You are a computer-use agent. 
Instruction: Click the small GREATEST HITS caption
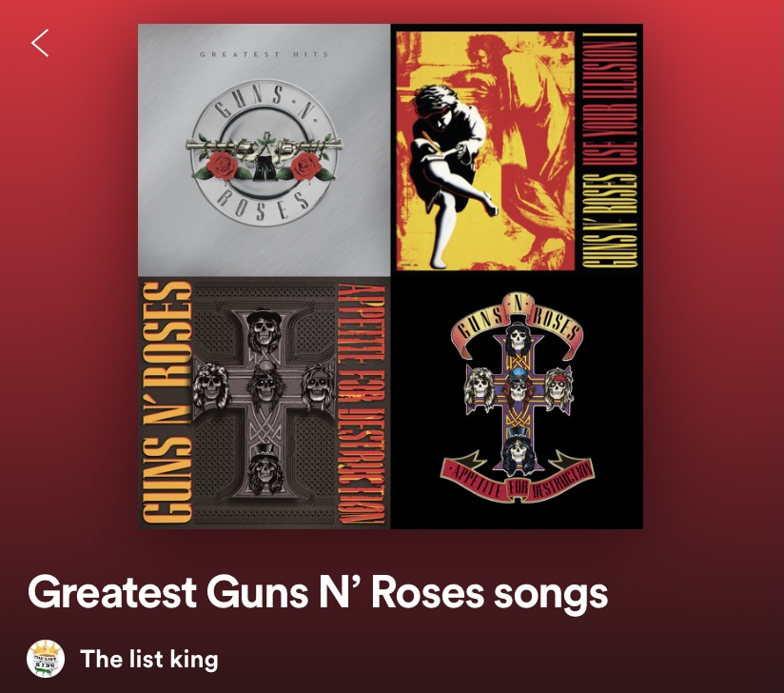click(264, 54)
